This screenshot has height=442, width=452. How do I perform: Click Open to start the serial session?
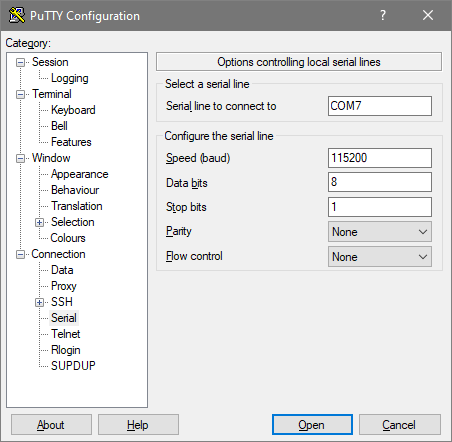click(x=312, y=425)
